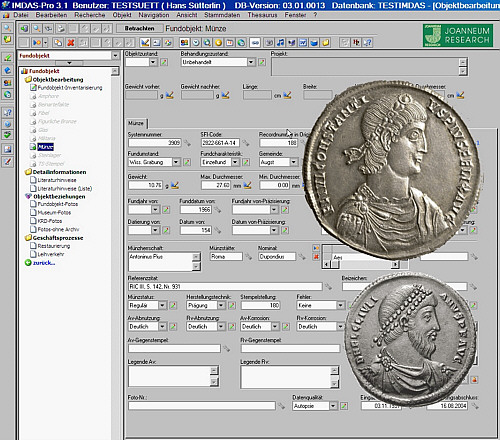Click the orange circle icon in toolbar
This screenshot has width=500, height=440.
[218, 43]
